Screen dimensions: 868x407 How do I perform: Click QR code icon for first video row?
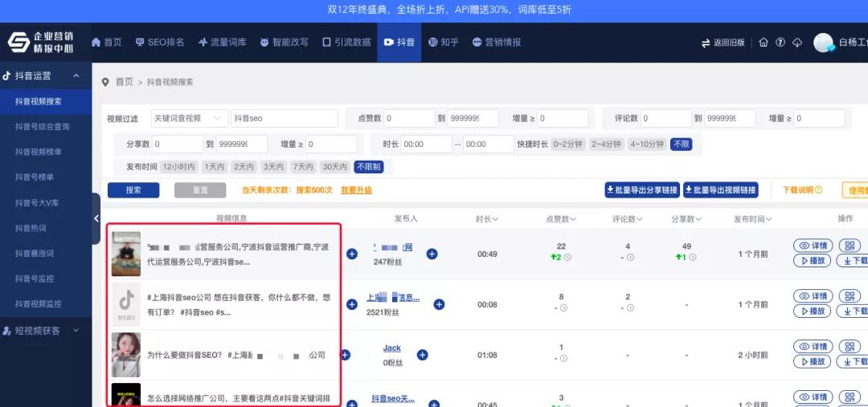850,246
